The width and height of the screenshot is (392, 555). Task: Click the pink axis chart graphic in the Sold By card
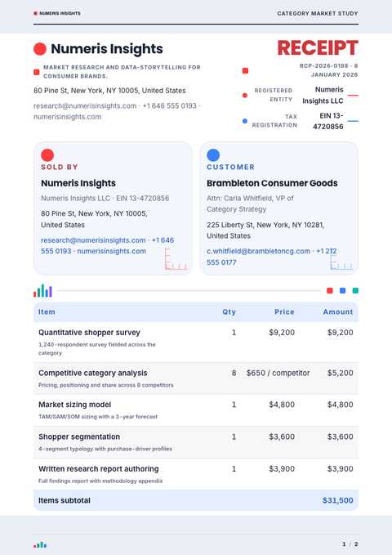(176, 259)
